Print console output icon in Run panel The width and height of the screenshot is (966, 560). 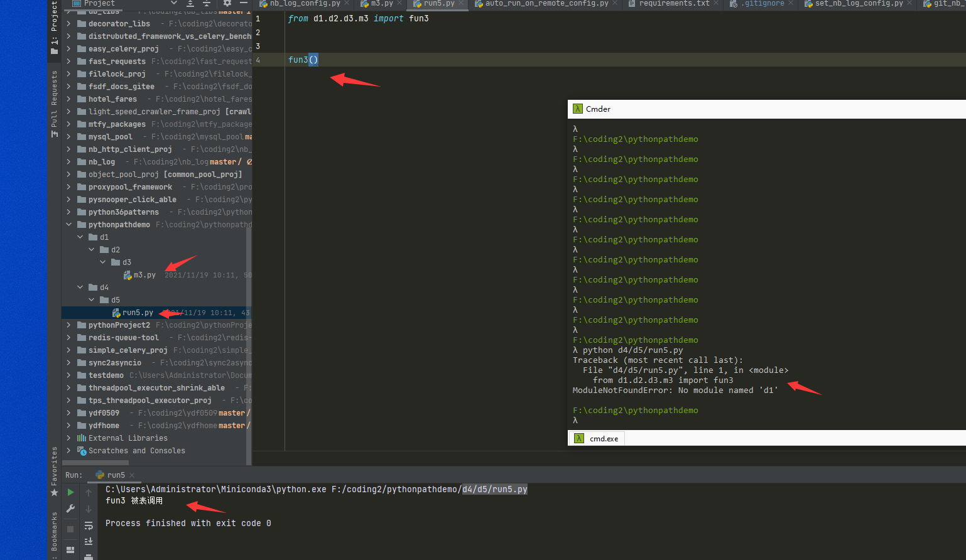(89, 556)
